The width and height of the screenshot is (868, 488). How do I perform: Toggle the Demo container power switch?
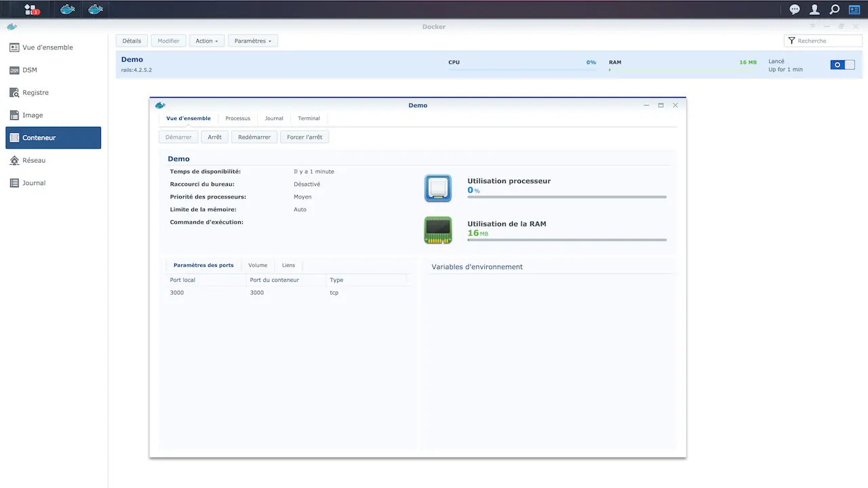point(843,65)
